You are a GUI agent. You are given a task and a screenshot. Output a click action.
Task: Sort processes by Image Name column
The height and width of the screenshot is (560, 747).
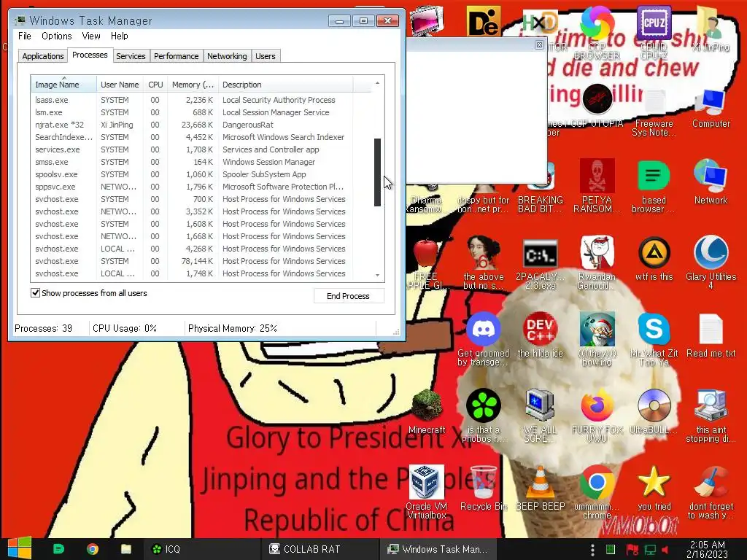pyautogui.click(x=64, y=85)
